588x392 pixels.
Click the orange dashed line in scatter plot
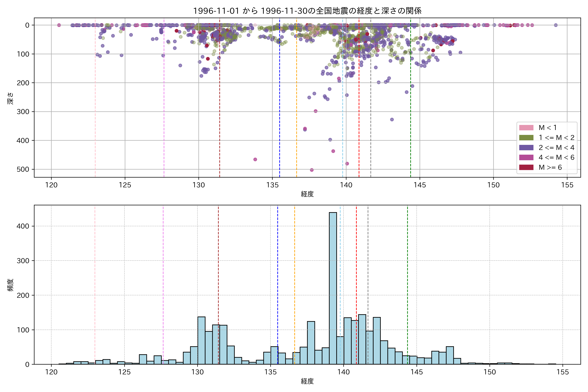click(x=296, y=100)
